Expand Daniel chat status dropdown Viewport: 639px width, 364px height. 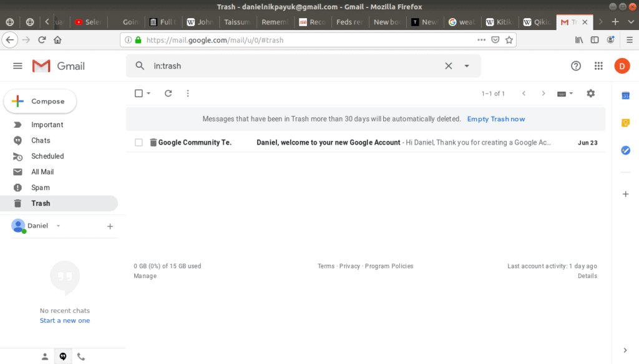(58, 226)
